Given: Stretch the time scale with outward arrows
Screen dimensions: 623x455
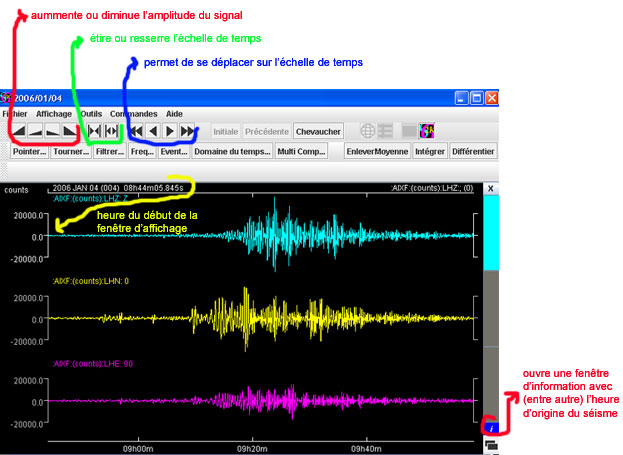Looking at the screenshot, I should coord(112,131).
